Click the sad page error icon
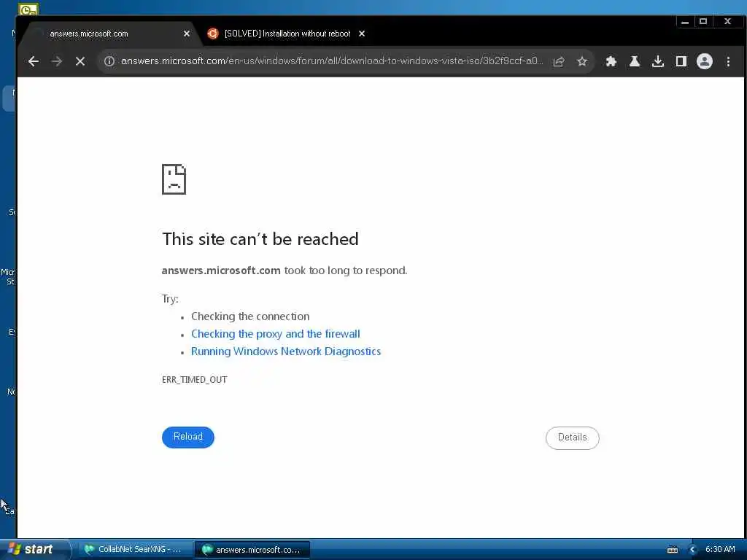 coord(174,179)
